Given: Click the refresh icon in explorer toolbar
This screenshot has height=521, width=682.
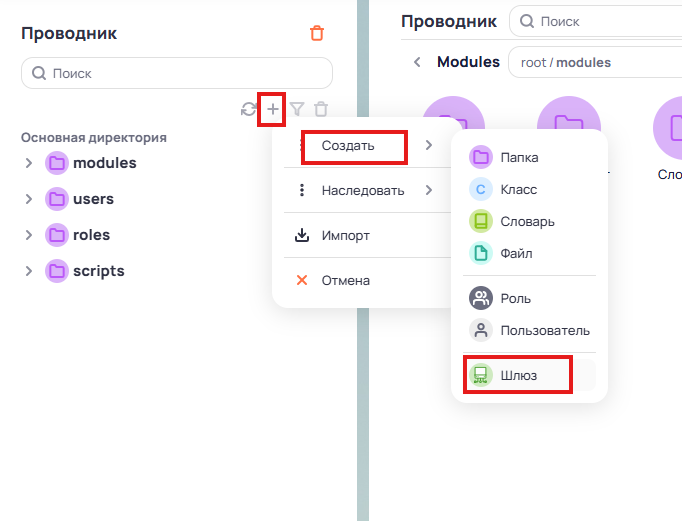Looking at the screenshot, I should coord(249,109).
